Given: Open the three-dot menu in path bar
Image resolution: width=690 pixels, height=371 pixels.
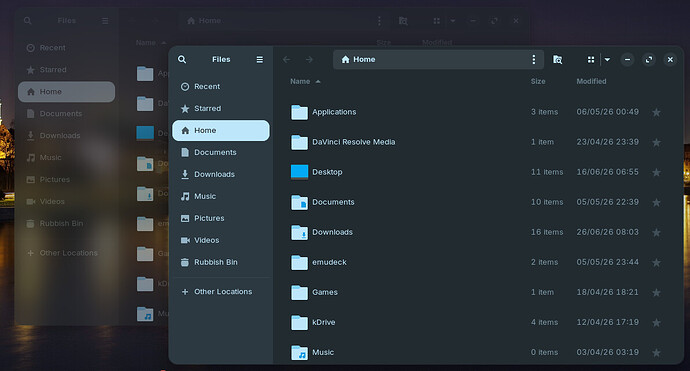Looking at the screenshot, I should coord(534,59).
